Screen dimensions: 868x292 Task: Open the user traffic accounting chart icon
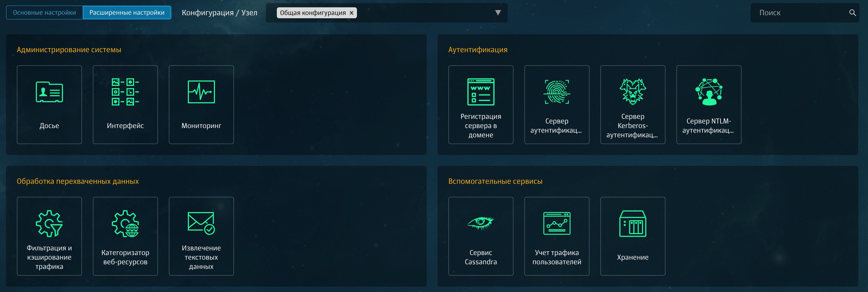tap(557, 223)
